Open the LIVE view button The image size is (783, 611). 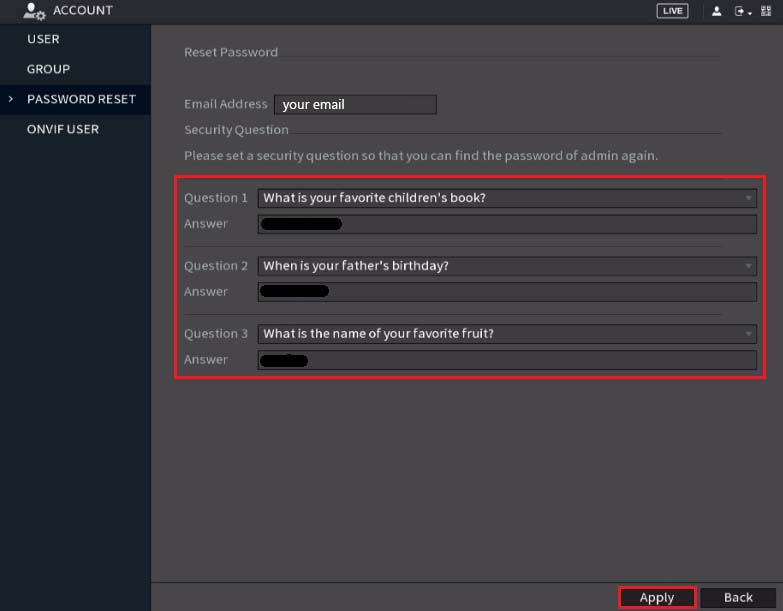[x=672, y=11]
